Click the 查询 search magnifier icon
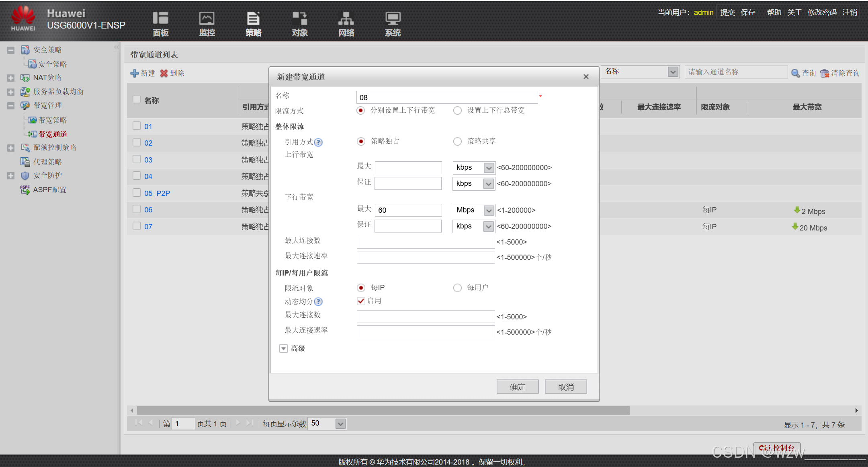Viewport: 868px width, 467px height. 795,73
